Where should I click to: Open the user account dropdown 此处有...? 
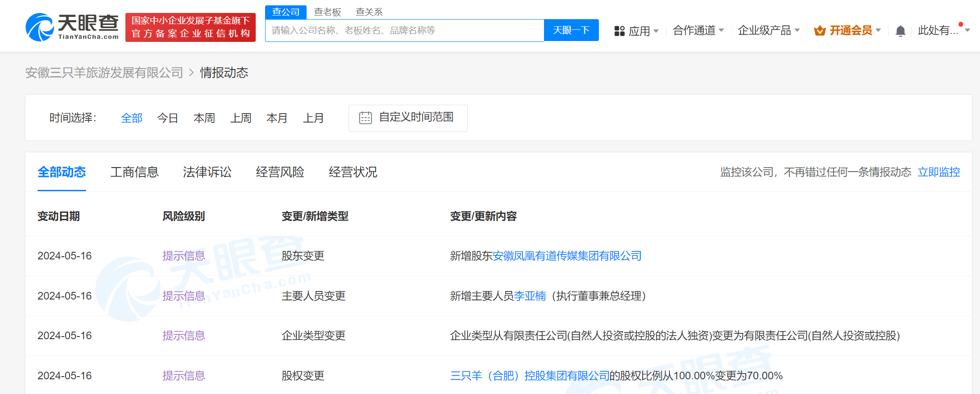943,30
